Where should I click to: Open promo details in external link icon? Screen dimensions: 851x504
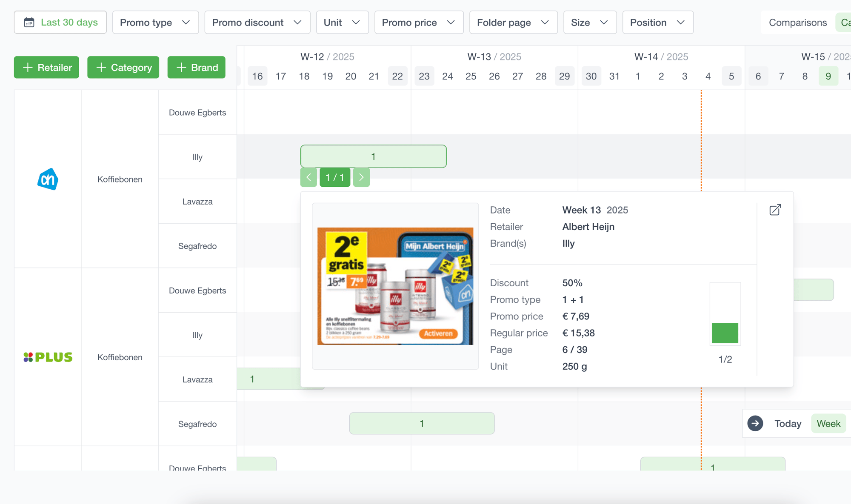point(775,210)
